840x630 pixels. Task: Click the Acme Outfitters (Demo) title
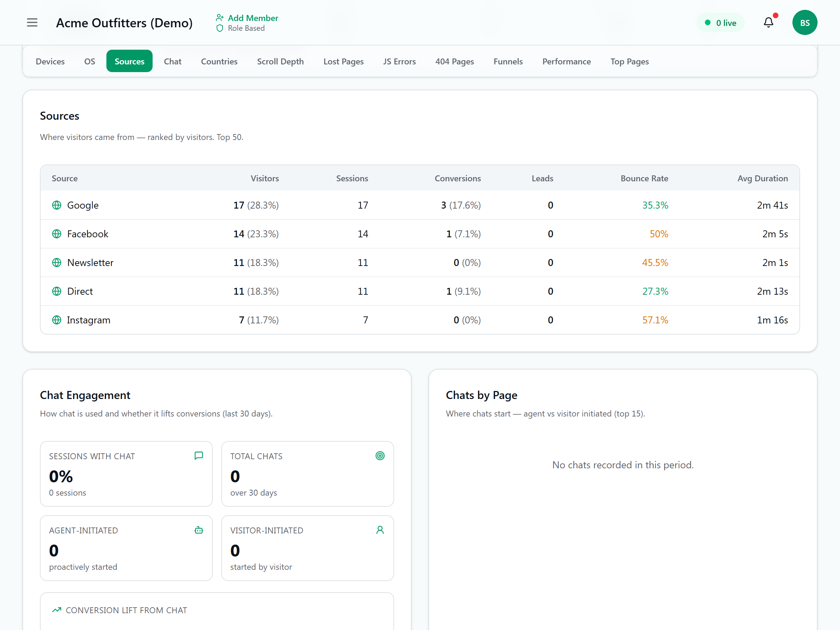click(124, 23)
